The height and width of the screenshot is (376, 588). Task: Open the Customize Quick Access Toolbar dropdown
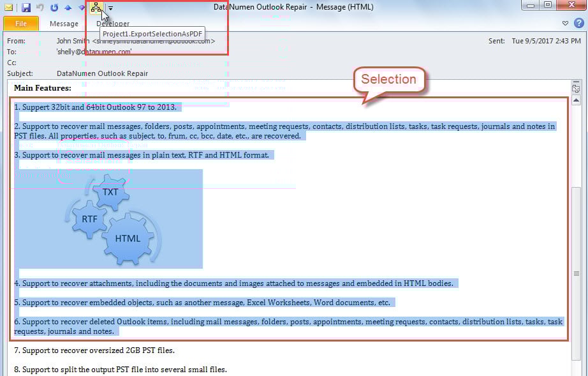click(x=110, y=8)
